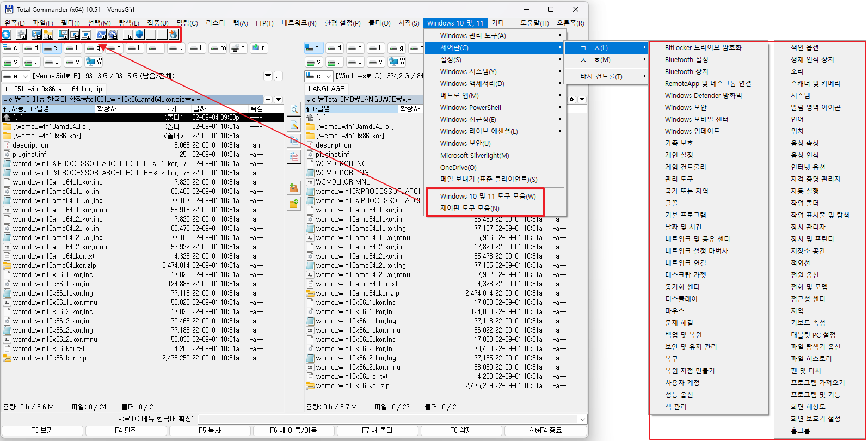This screenshot has width=868, height=441.
Task: Click the blue shield security toolbar icon
Action: [139, 34]
